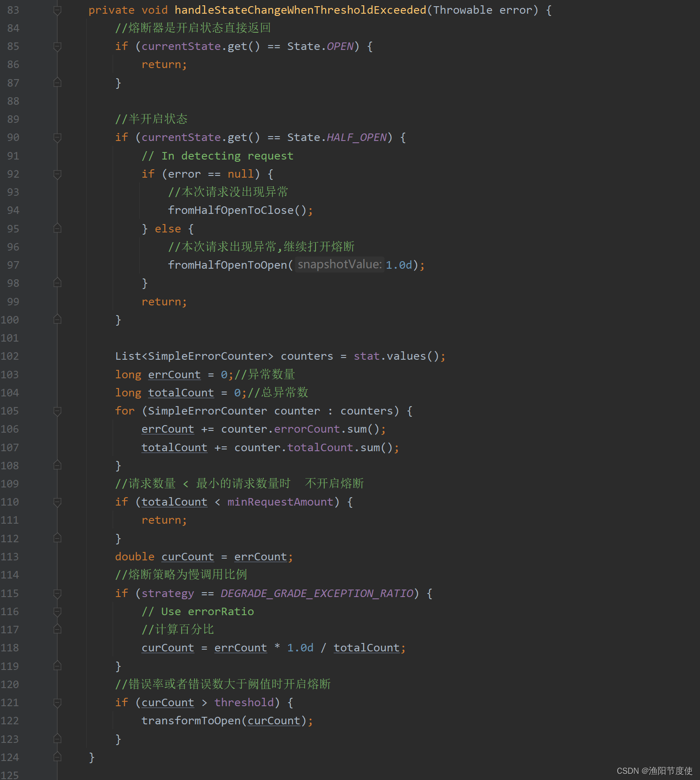Click line number 83 in gutter
This screenshot has height=780, width=700.
pyautogui.click(x=13, y=10)
